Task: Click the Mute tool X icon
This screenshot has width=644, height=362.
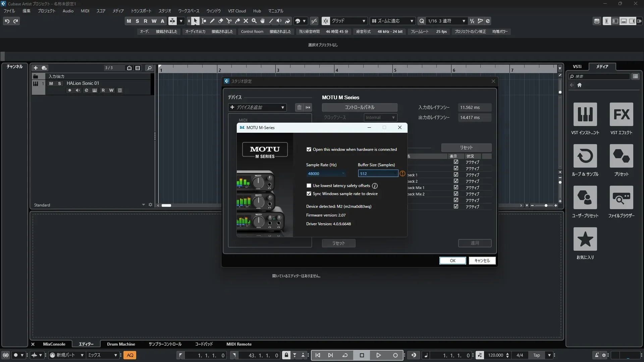Action: coord(246,21)
